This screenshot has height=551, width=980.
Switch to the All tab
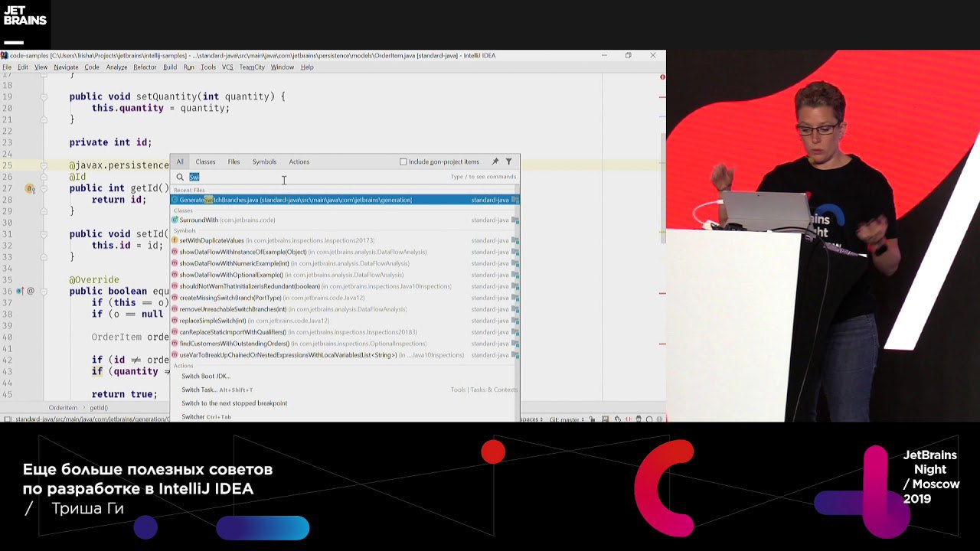tap(180, 161)
